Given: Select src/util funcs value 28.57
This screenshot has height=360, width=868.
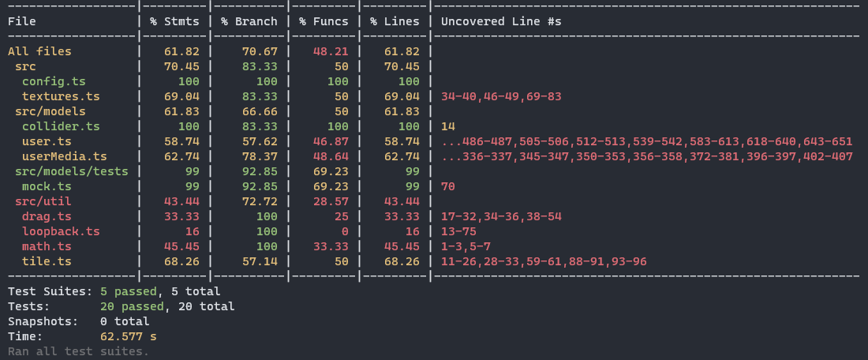Looking at the screenshot, I should click(331, 201).
